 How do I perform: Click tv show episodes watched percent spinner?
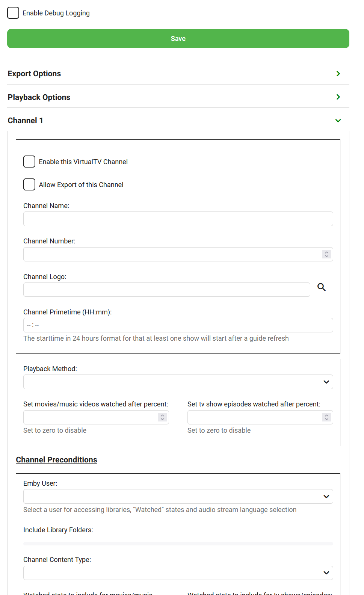tap(326, 417)
